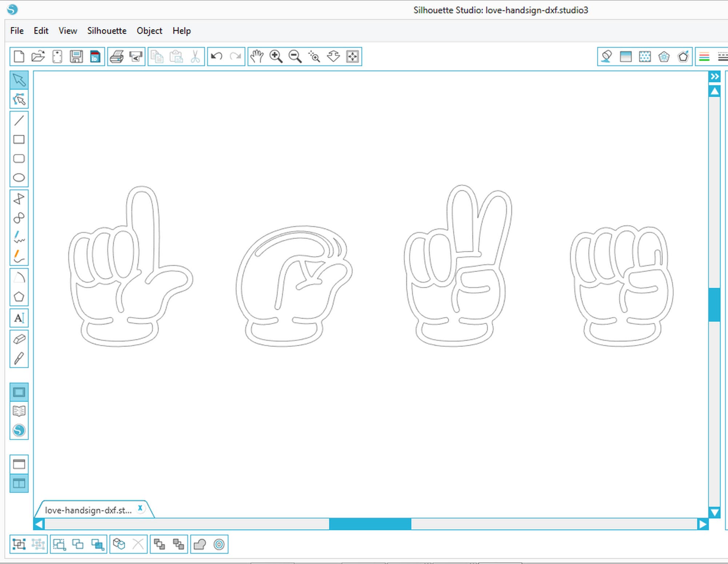
Task: Click Fit Page to window
Action: coord(351,56)
